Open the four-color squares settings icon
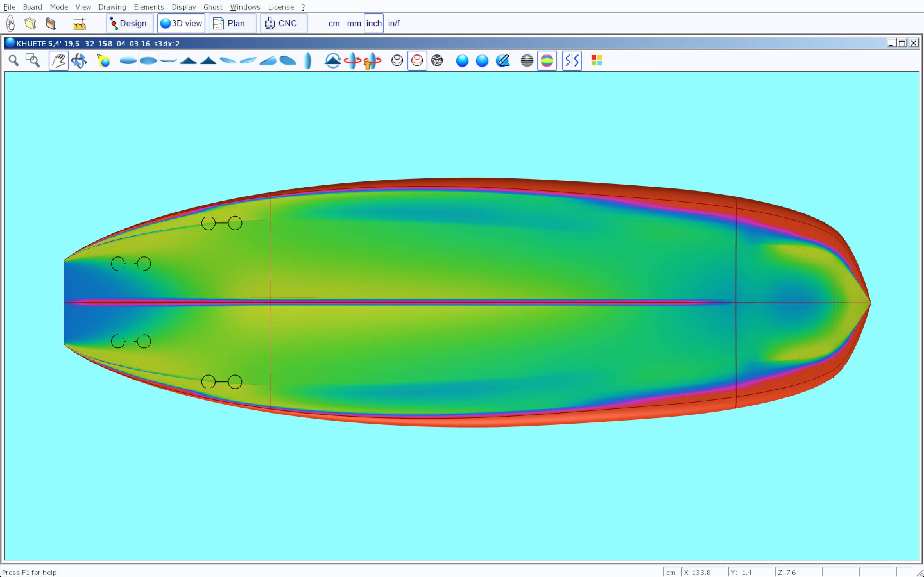 tap(596, 61)
